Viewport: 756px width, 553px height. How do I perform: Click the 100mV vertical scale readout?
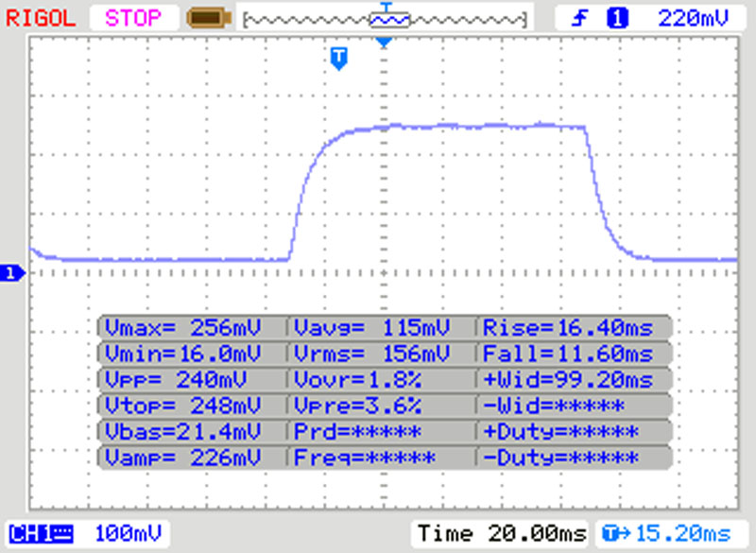click(129, 534)
